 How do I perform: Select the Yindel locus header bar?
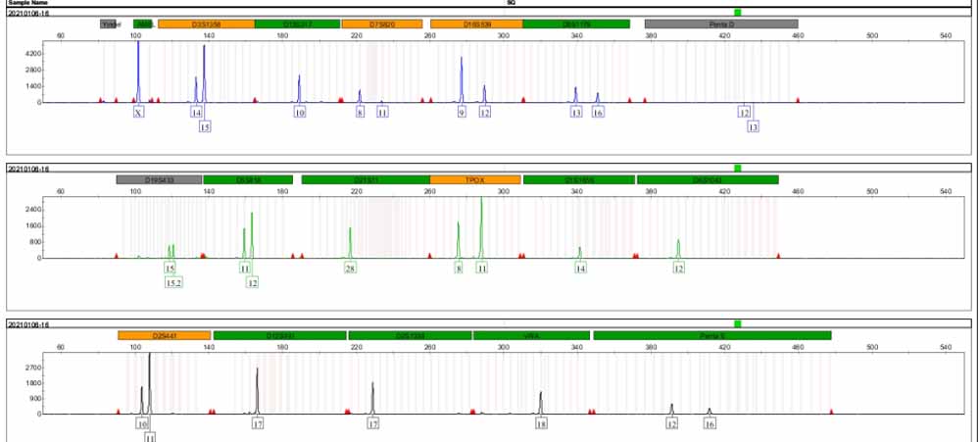coord(108,24)
